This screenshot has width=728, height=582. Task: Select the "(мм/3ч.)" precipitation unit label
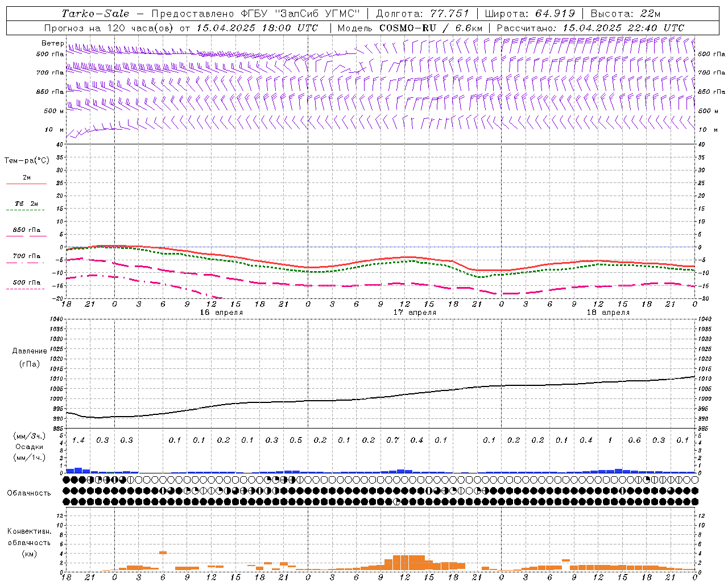pyautogui.click(x=29, y=436)
